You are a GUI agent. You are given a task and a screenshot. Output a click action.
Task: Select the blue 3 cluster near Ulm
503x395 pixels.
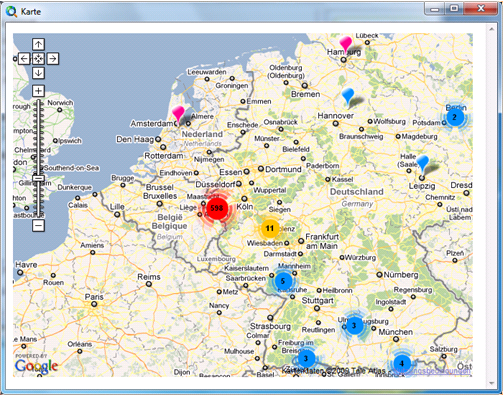pos(354,325)
